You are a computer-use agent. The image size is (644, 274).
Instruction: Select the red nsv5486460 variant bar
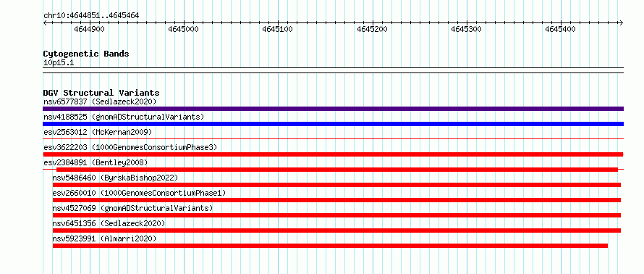[336, 185]
